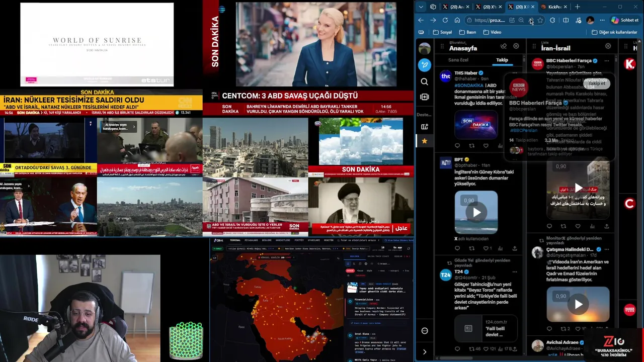Open the Sosyal bookmarks folder
Screen dimensions: 644x362
[x=442, y=32]
